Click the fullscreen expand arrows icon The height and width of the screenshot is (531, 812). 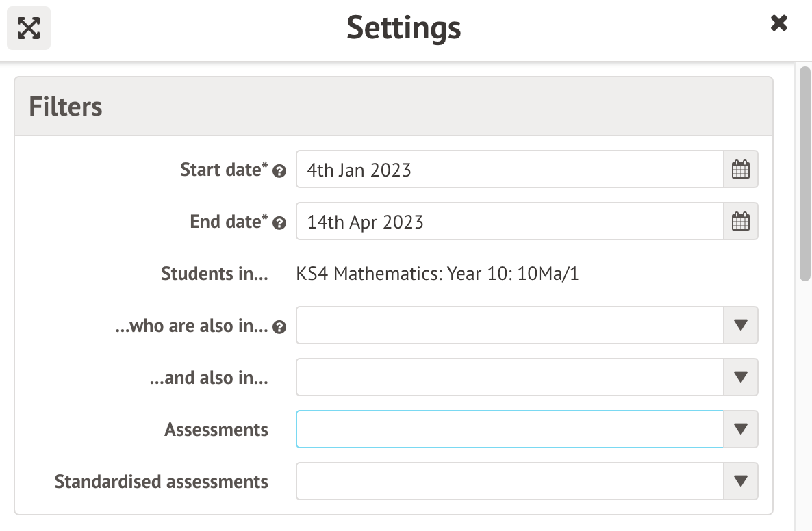click(29, 28)
